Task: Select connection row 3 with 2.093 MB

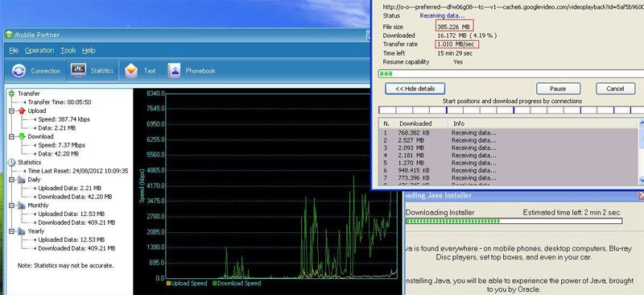Action: tap(509, 147)
